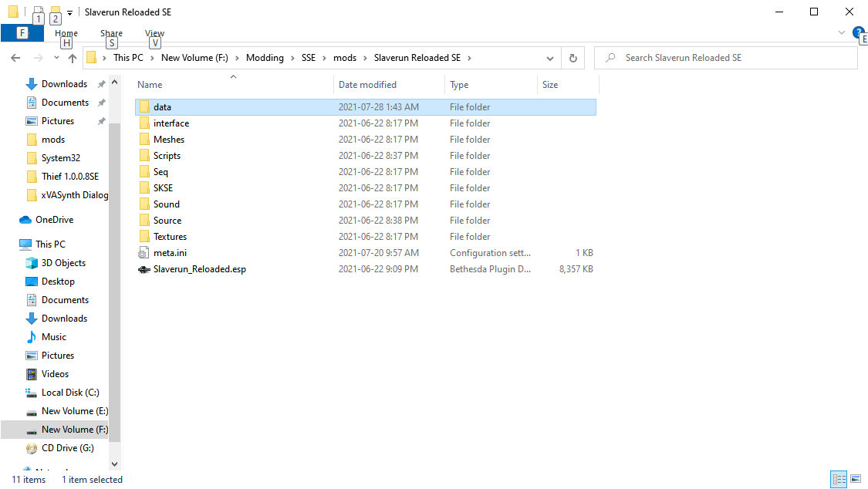Screen dimensions: 868x489
Task: Select the data folder icon
Action: pos(144,106)
